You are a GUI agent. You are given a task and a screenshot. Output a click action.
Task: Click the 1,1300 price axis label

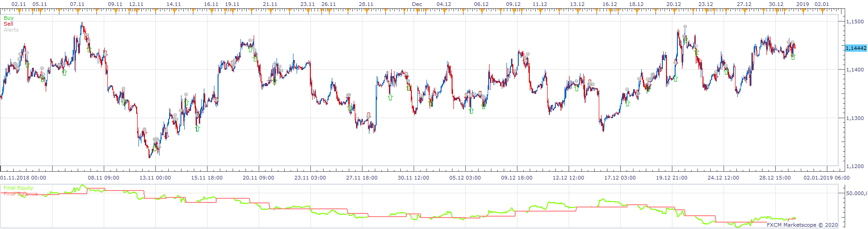click(x=855, y=118)
